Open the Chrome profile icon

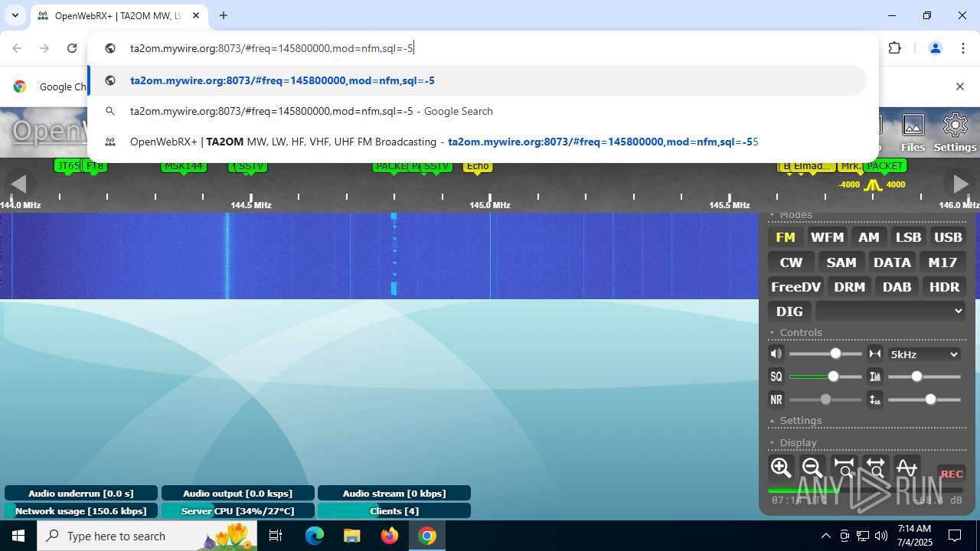point(935,48)
